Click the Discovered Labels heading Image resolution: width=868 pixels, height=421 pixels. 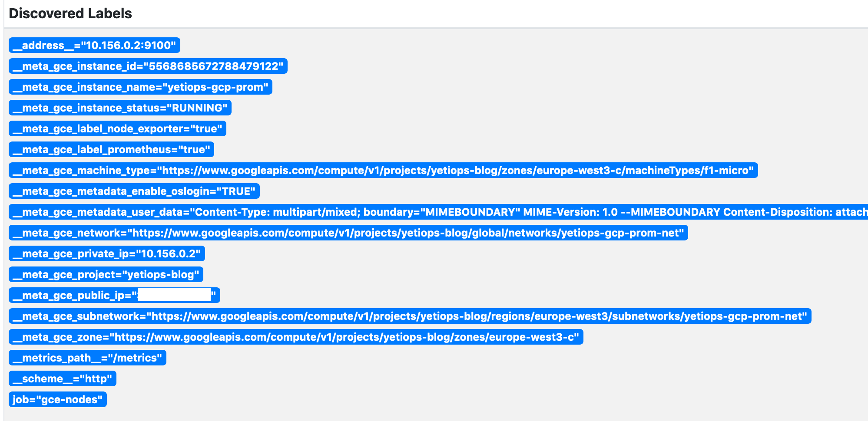[x=71, y=13]
